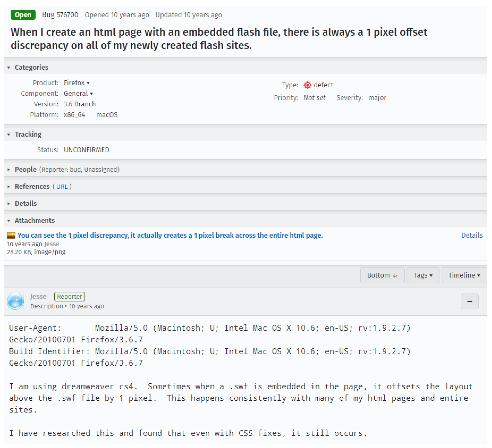Click the Jesse commenter name
This screenshot has height=448, width=492.
point(38,296)
